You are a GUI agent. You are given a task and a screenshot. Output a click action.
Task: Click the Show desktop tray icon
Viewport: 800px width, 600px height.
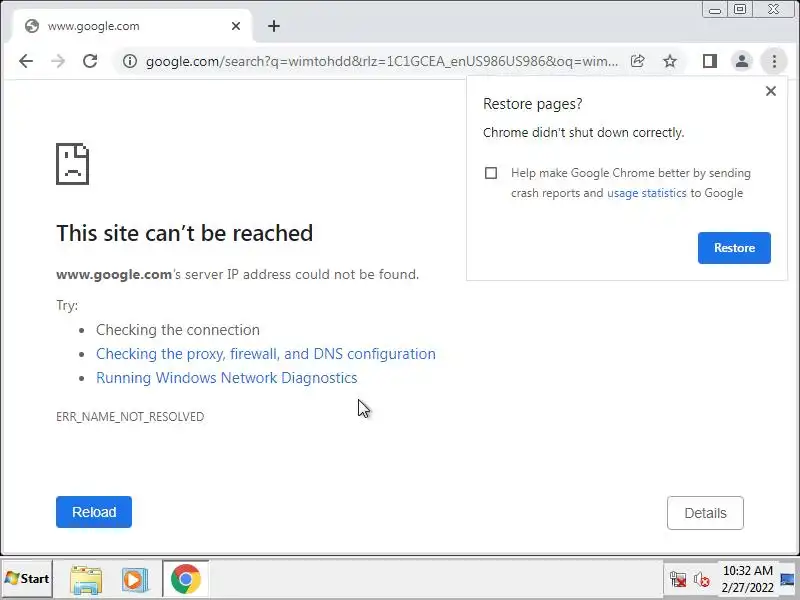tap(788, 580)
